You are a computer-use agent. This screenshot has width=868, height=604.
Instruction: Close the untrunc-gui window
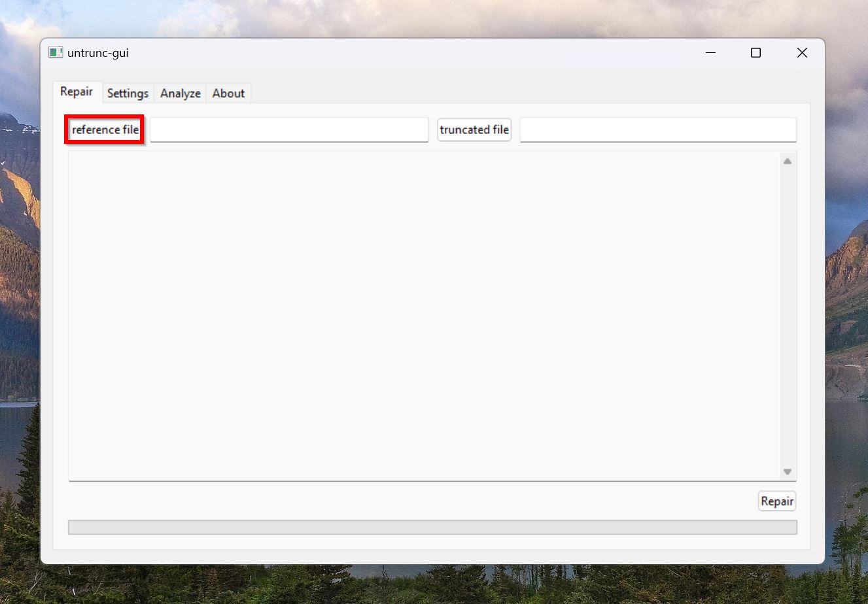pyautogui.click(x=801, y=52)
